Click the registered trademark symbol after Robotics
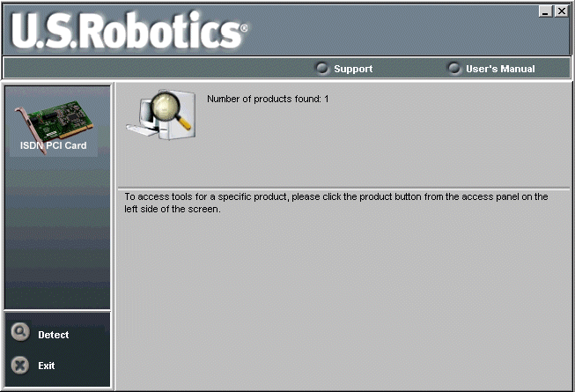575x392 pixels. coord(245,28)
